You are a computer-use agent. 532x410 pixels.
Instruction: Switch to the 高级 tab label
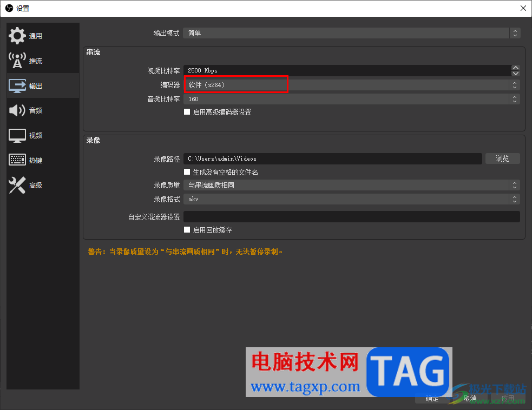pos(36,186)
